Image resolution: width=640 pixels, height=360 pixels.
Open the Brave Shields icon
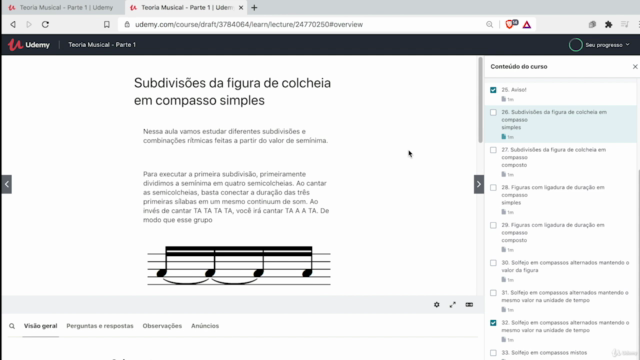pyautogui.click(x=511, y=24)
